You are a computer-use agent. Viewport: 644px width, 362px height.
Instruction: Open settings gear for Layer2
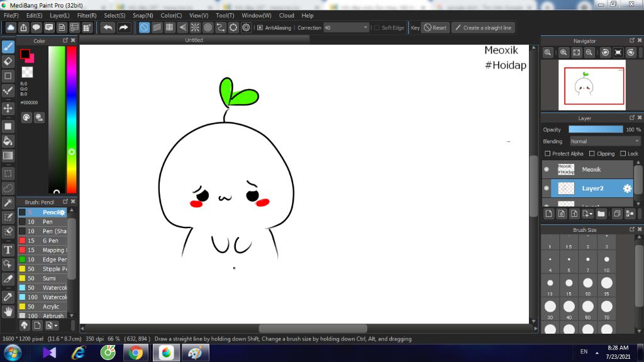(x=626, y=188)
